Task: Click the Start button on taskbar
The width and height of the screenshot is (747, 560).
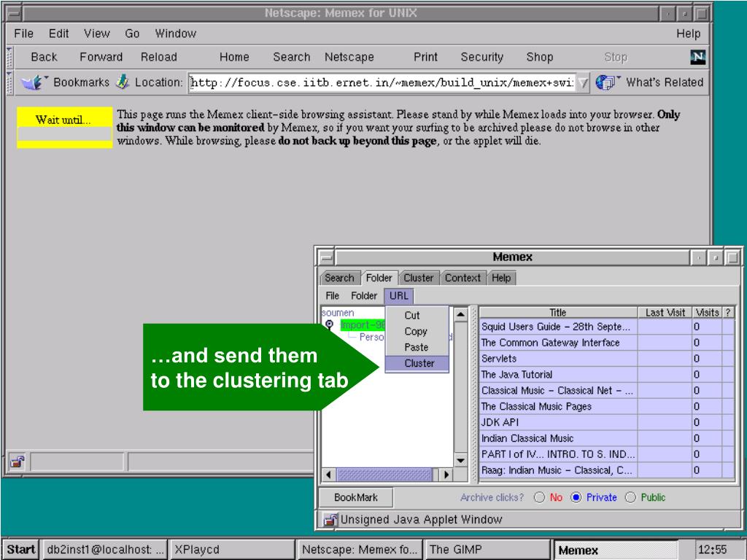Action: 21,550
